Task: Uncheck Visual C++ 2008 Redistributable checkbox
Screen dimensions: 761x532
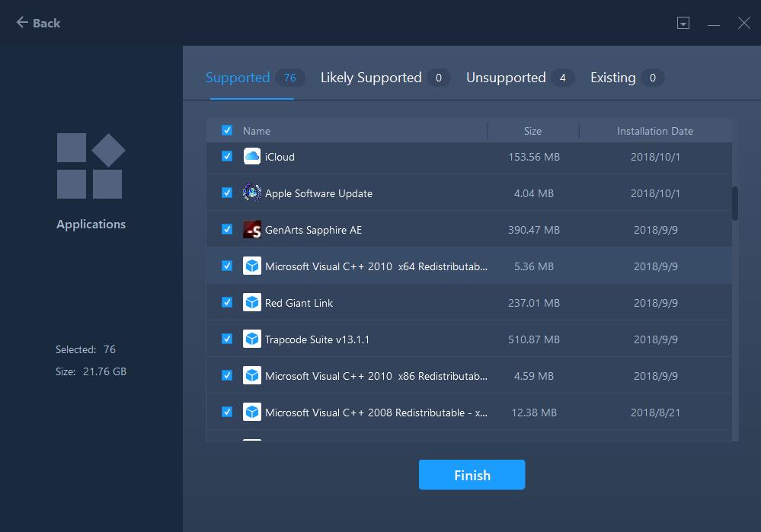Action: pos(227,412)
